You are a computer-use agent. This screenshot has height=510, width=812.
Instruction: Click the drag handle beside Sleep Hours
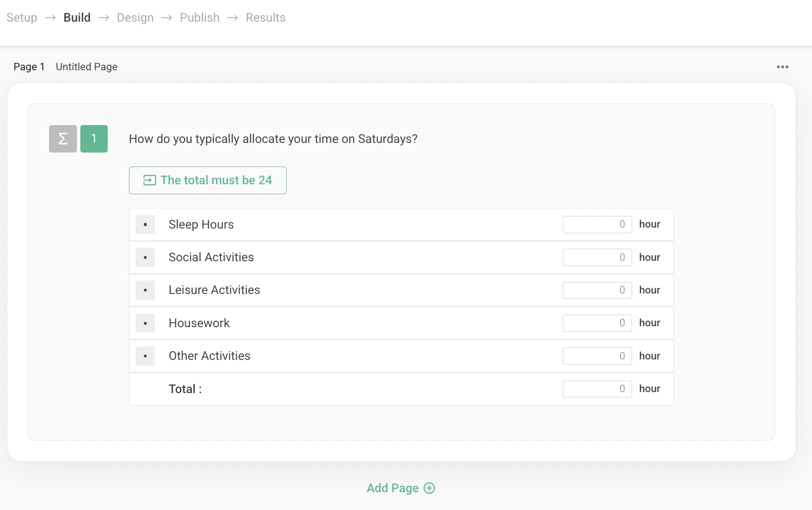145,224
